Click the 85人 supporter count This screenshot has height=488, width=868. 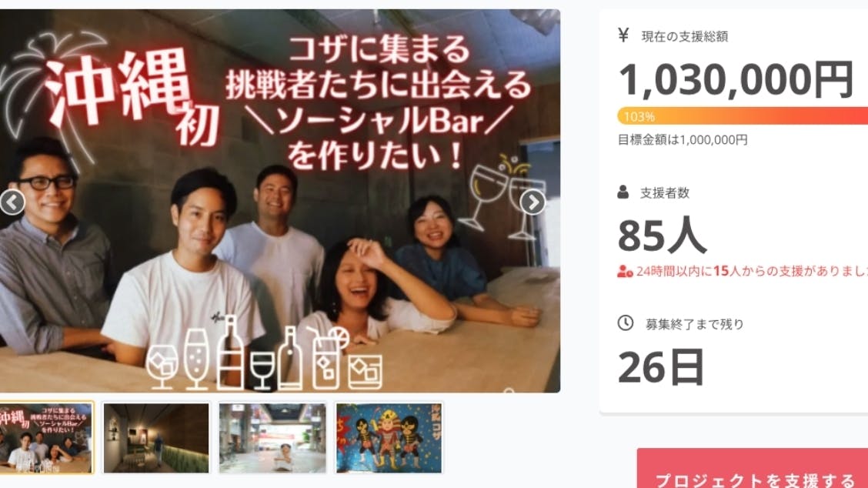[662, 236]
